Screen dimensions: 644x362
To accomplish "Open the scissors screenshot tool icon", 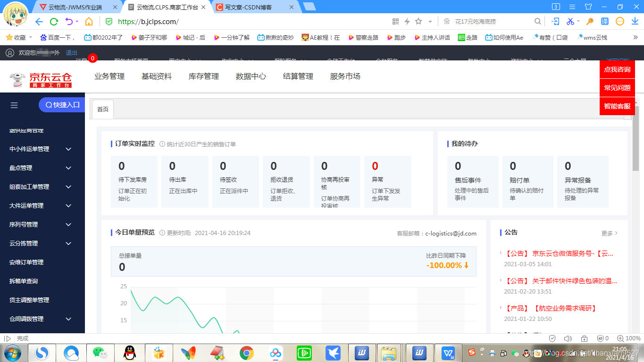I will coord(570,22).
